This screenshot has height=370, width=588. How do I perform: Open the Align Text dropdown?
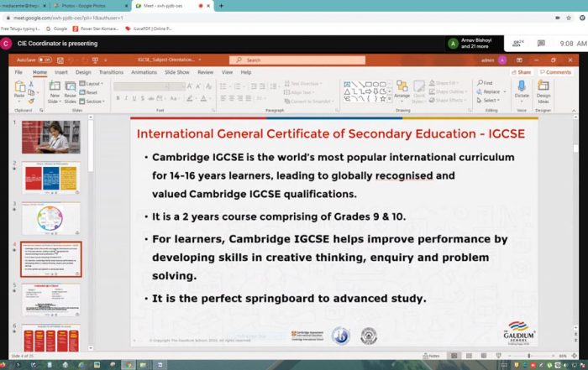299,92
